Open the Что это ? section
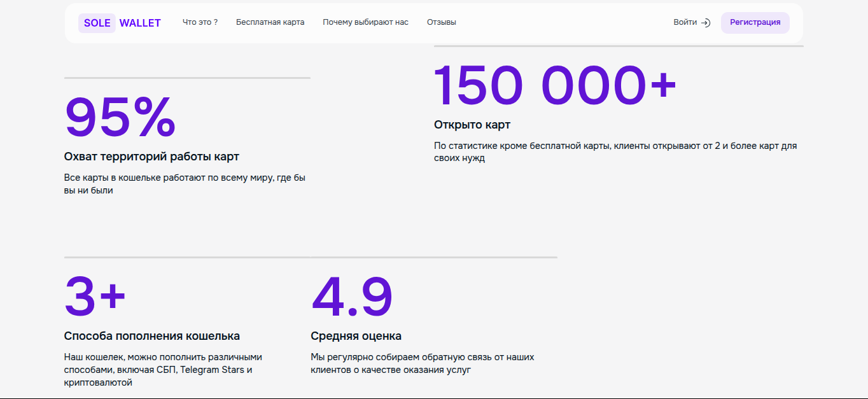This screenshot has width=868, height=399. tap(199, 22)
